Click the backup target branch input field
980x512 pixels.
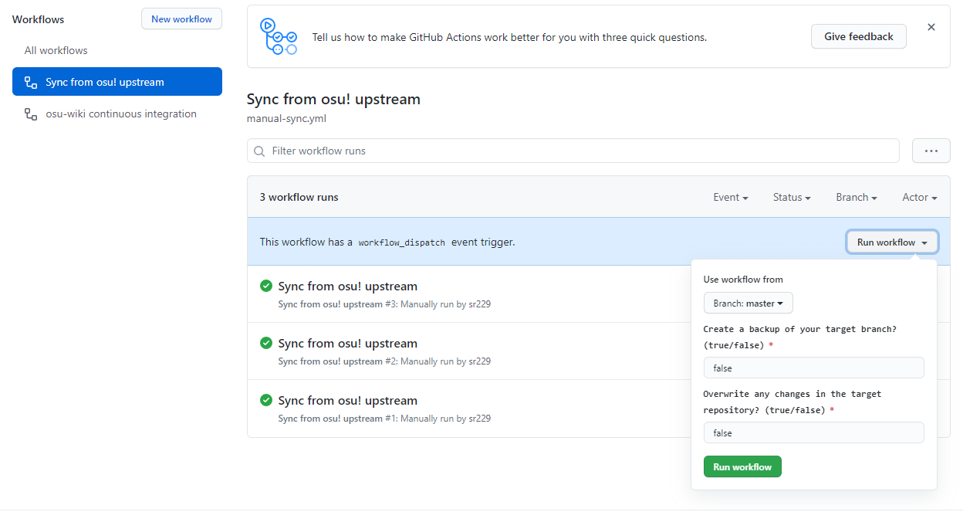(814, 368)
